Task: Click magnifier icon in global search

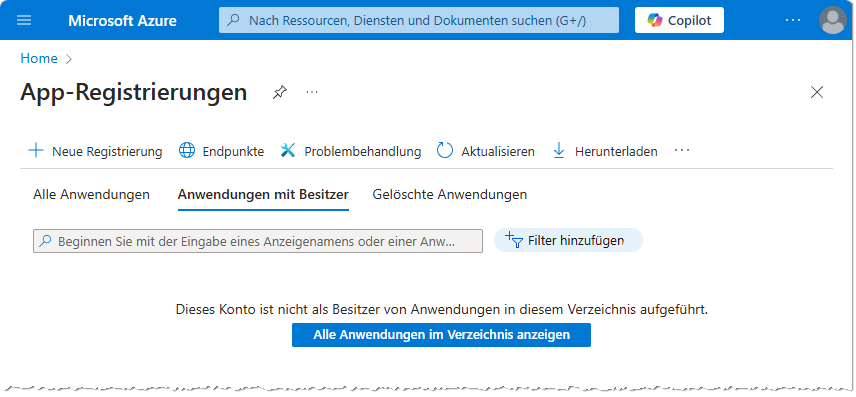Action: pos(234,21)
